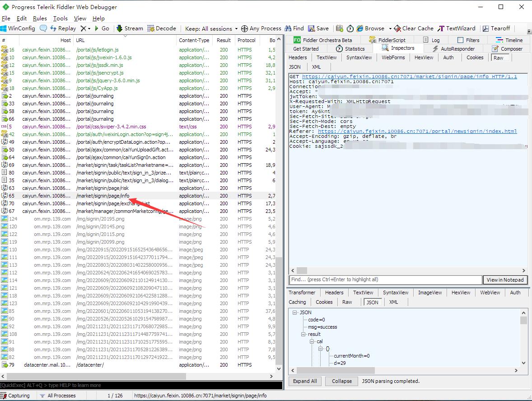
Task: Select request Headers inspector tab
Action: click(x=298, y=58)
